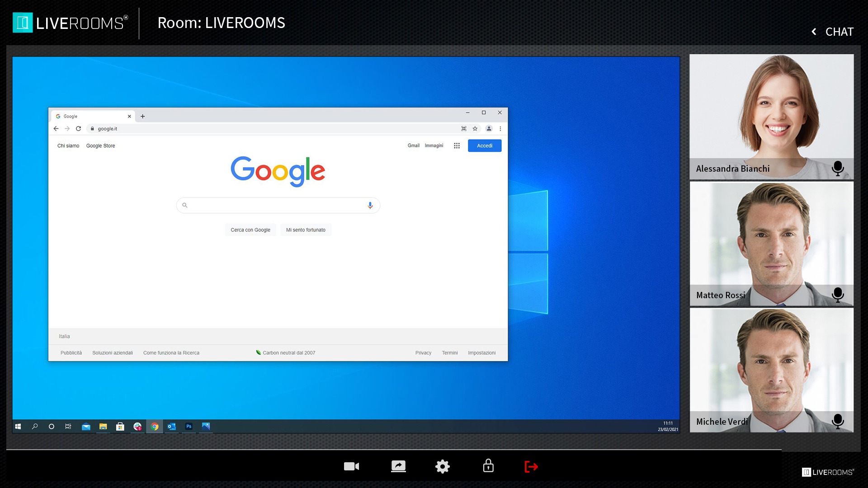
Task: Click Chrome back arrow
Action: pos(56,129)
